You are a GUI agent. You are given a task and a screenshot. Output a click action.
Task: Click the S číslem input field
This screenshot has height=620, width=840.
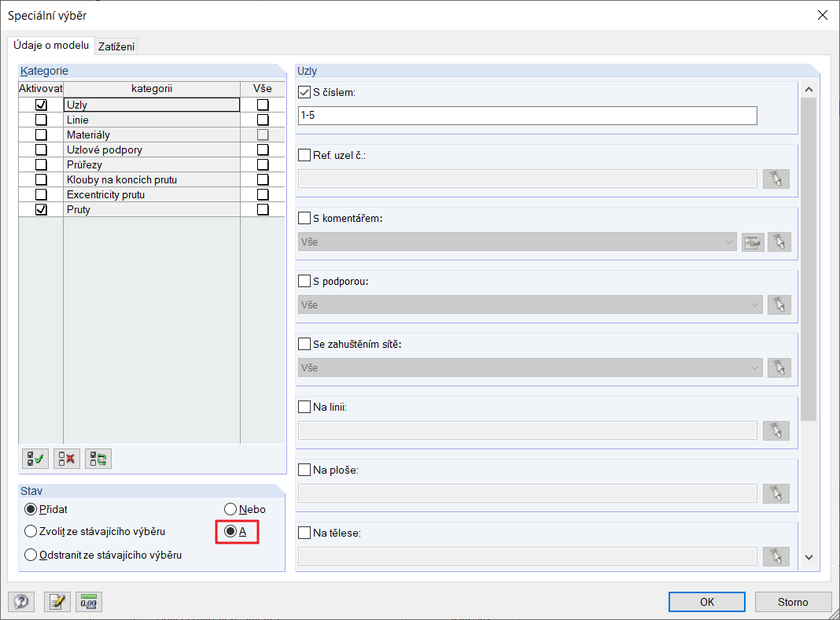point(527,116)
